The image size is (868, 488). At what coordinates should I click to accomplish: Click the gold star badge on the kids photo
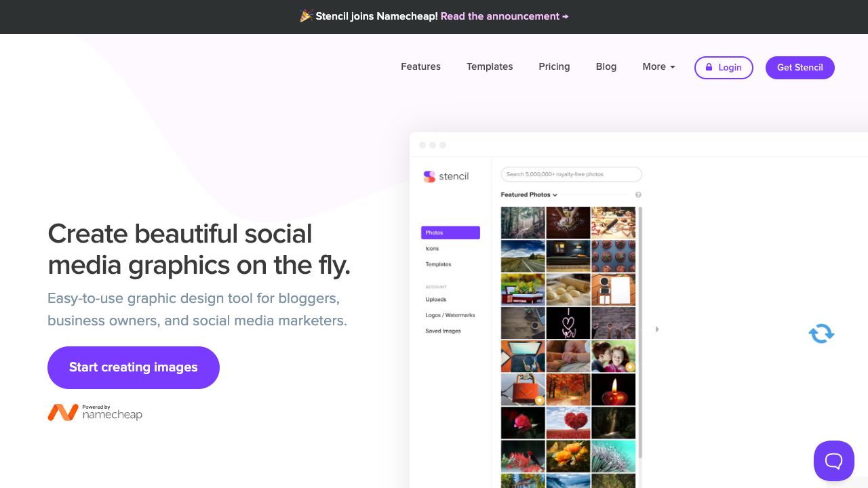(630, 367)
